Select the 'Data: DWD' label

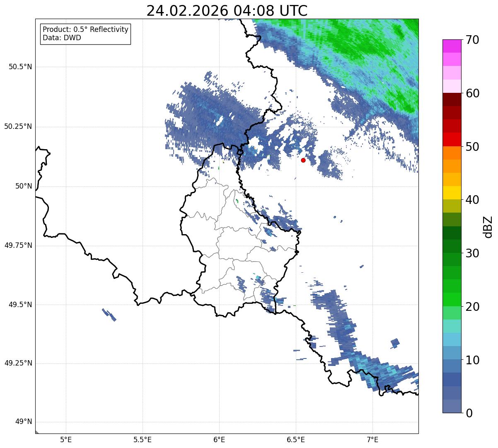point(62,38)
